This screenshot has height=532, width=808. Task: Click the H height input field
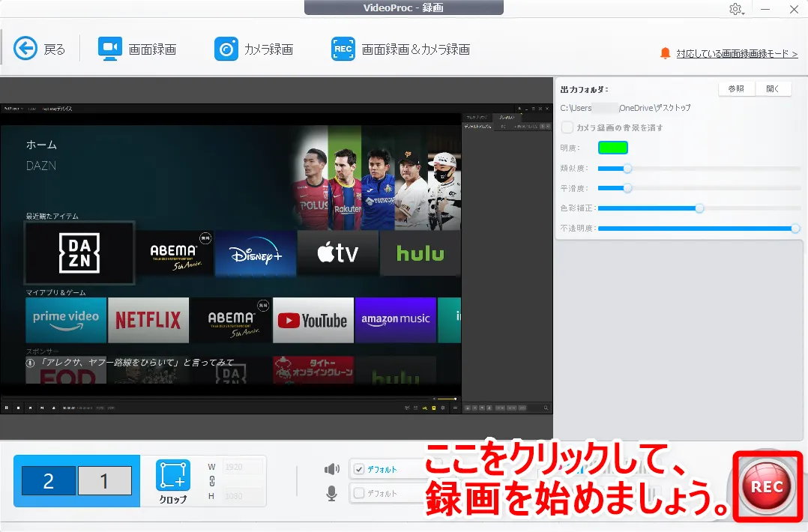[243, 496]
